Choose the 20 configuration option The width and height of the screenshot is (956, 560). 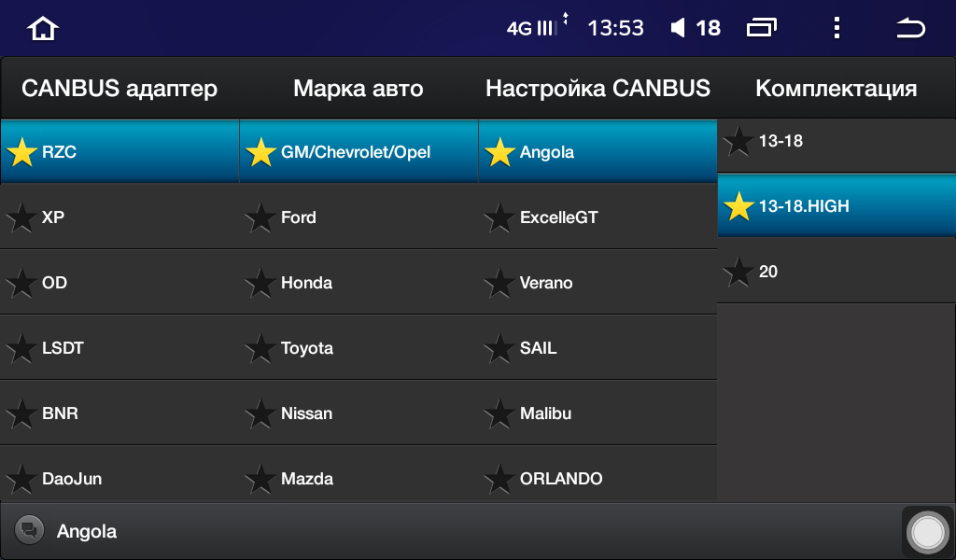(x=836, y=272)
